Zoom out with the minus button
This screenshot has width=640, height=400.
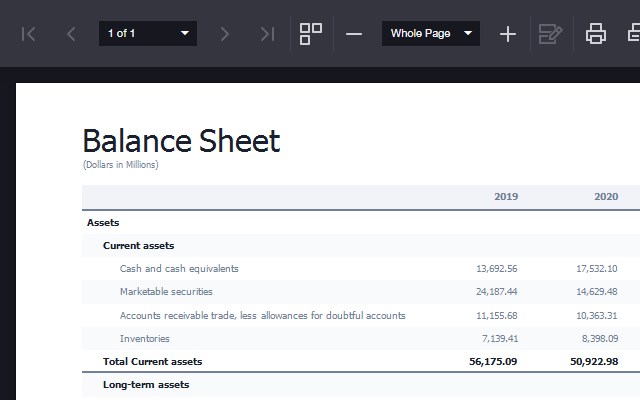click(354, 34)
